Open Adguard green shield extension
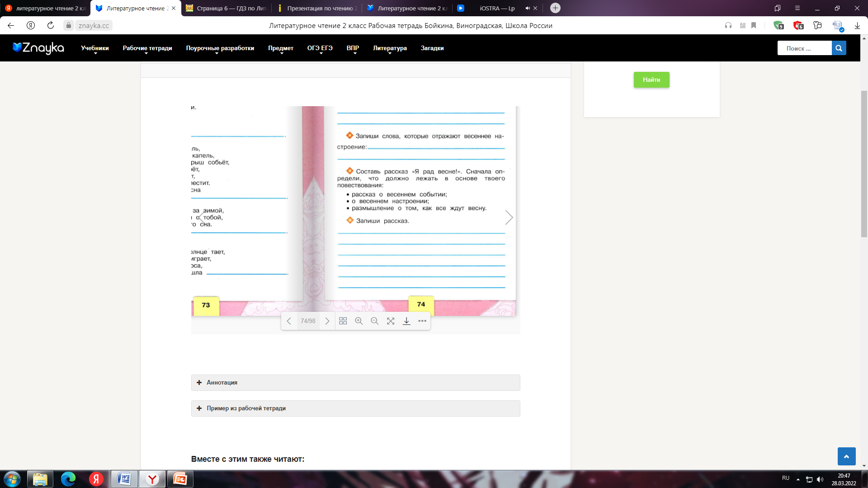868x488 pixels. coord(778,25)
